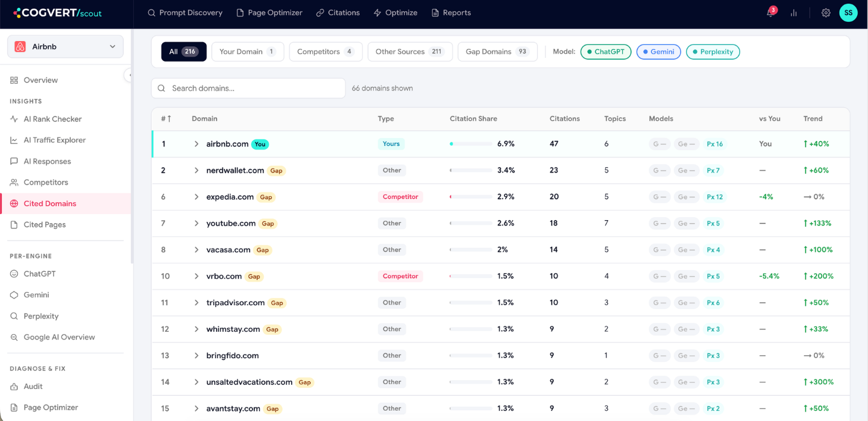Select the All 216 filter tab

pos(184,52)
